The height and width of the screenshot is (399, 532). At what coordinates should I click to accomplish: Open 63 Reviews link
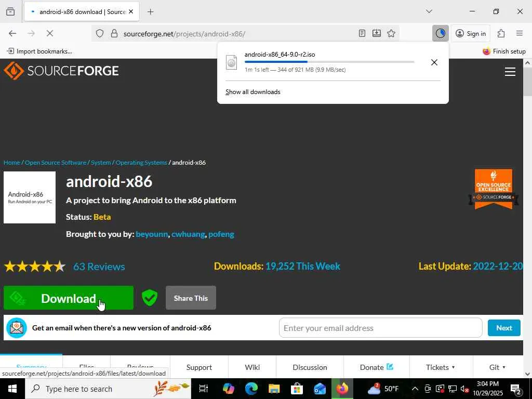99,267
